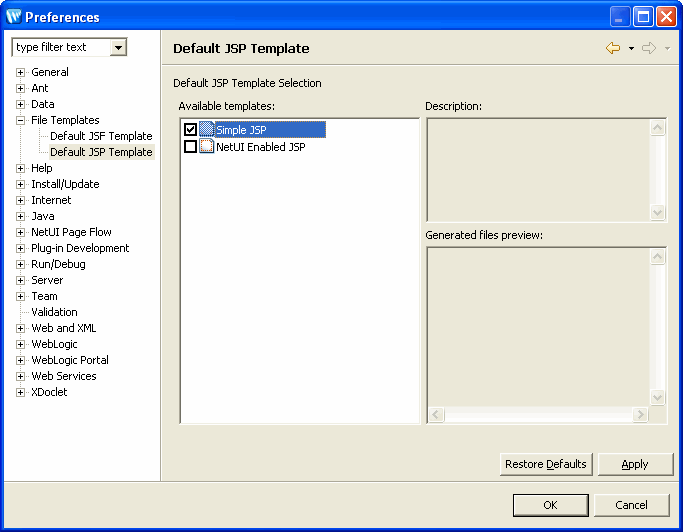Click the Preferences window title icon
Screen dimensions: 683x532
(14, 17)
